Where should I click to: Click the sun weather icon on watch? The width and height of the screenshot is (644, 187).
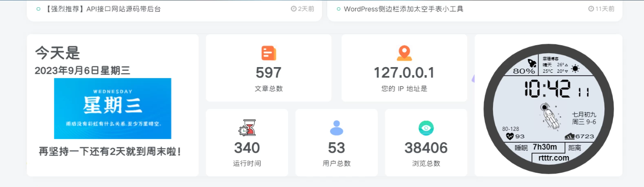click(575, 68)
